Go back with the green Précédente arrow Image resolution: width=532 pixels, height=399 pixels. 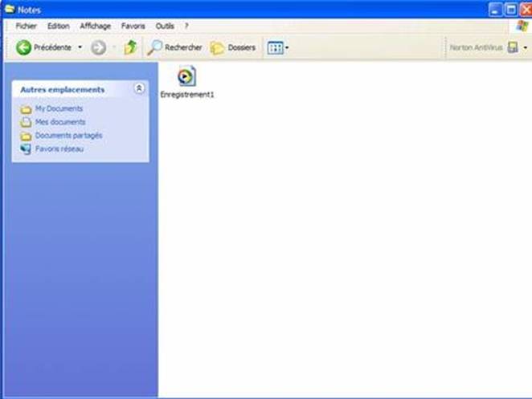click(24, 47)
